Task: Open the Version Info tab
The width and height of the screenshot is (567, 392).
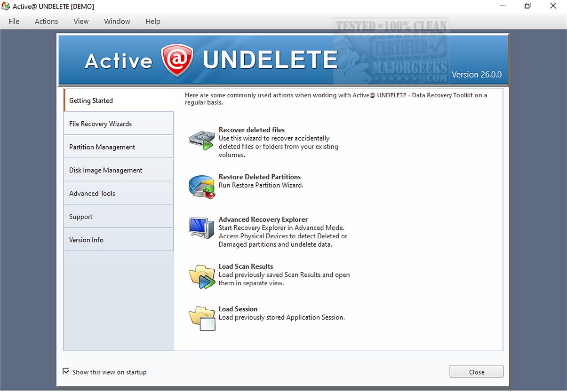Action: 119,240
